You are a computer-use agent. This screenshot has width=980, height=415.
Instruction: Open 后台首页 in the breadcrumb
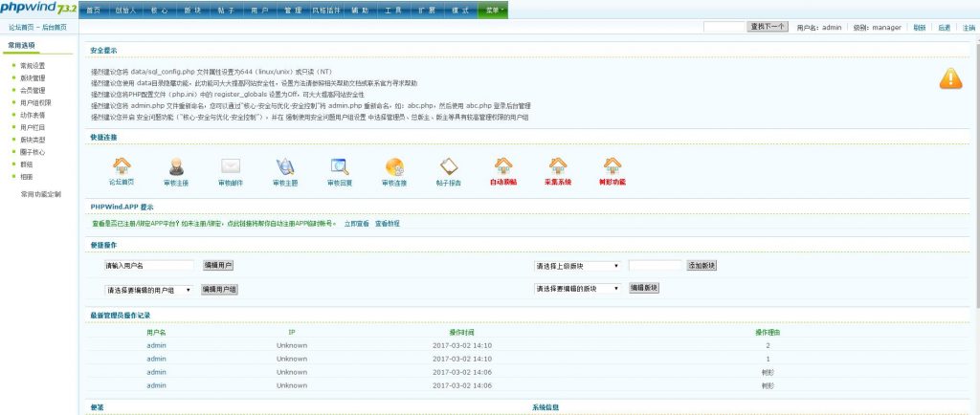[55, 28]
